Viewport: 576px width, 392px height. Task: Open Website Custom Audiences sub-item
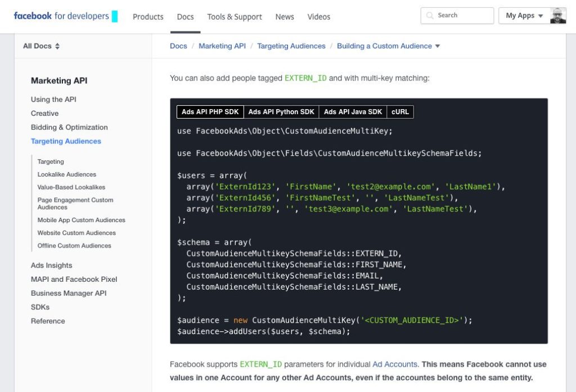(76, 233)
